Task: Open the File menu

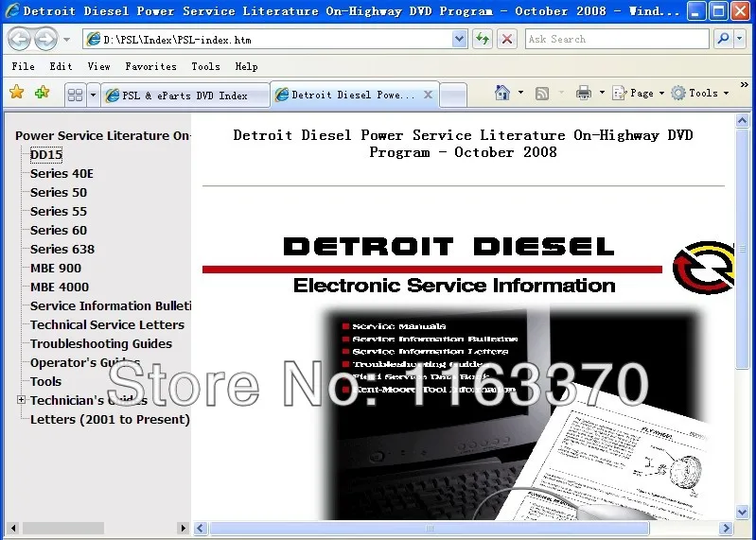Action: tap(23, 66)
